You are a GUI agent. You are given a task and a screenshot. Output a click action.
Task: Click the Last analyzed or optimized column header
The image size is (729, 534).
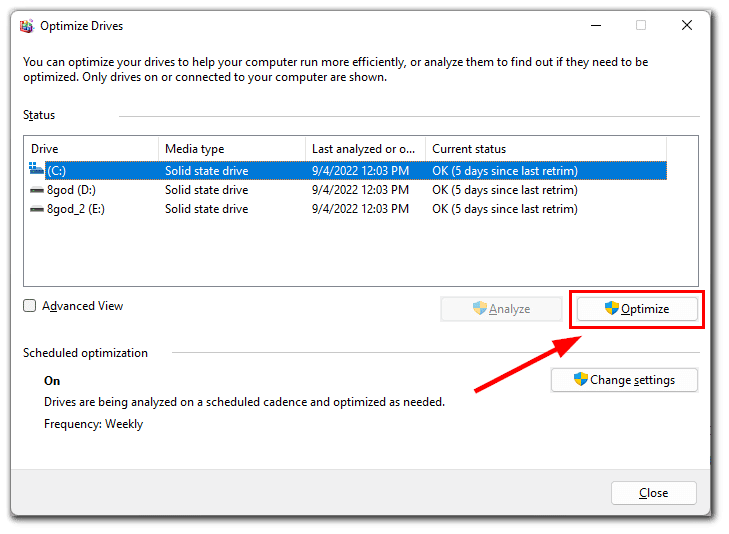click(x=365, y=149)
